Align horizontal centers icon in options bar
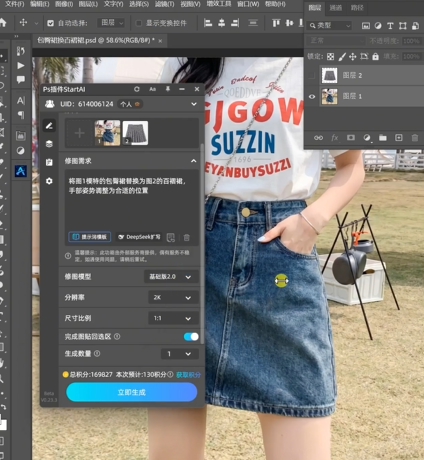424x460 pixels. 221,23
